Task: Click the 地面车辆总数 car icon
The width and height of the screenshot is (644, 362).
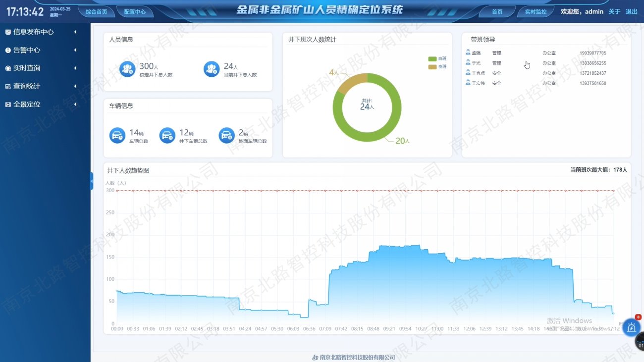Action: pyautogui.click(x=226, y=136)
